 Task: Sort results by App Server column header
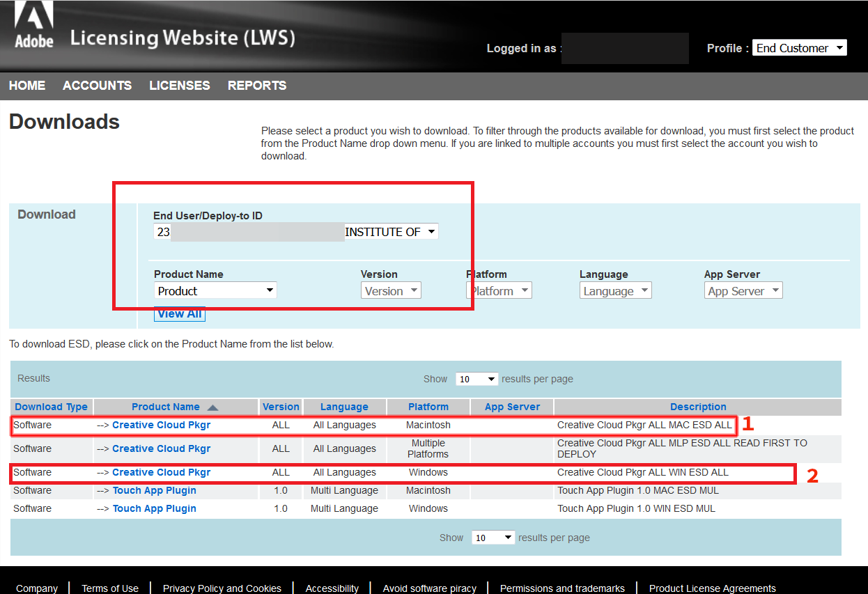512,407
